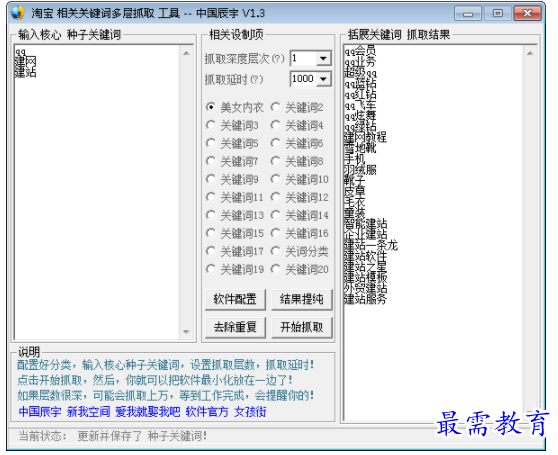
Task: Choose the 关键词20 radio button
Action: [275, 269]
